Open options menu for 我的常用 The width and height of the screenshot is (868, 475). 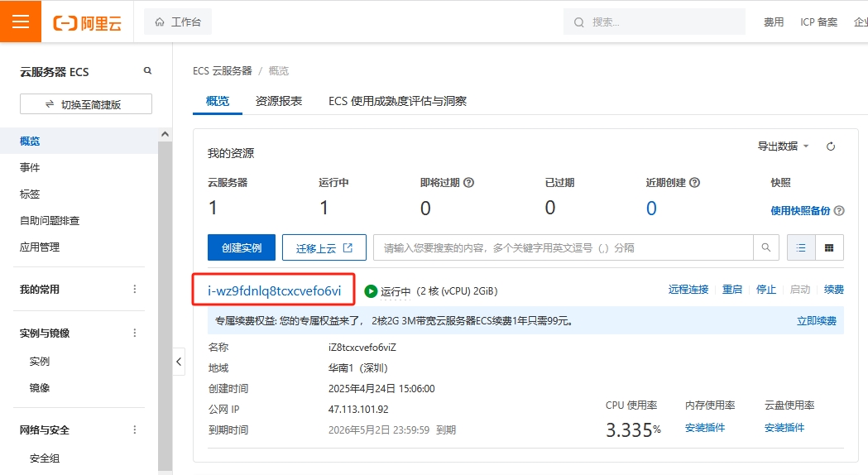tap(135, 289)
